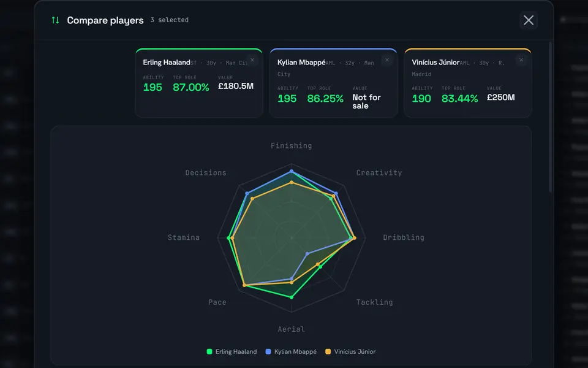588x368 pixels.
Task: Remove Kylian Mbappé from comparison
Action: (x=387, y=60)
